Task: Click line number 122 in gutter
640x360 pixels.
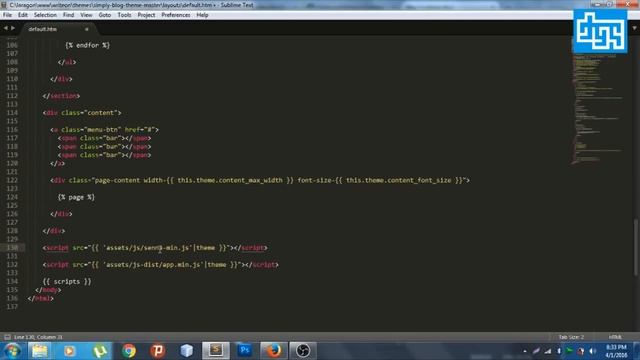Action: (x=12, y=180)
